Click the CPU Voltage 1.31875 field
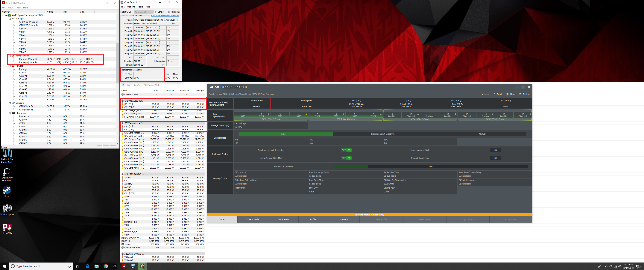Viewport: 644px width, 270px height. pyautogui.click(x=271, y=125)
